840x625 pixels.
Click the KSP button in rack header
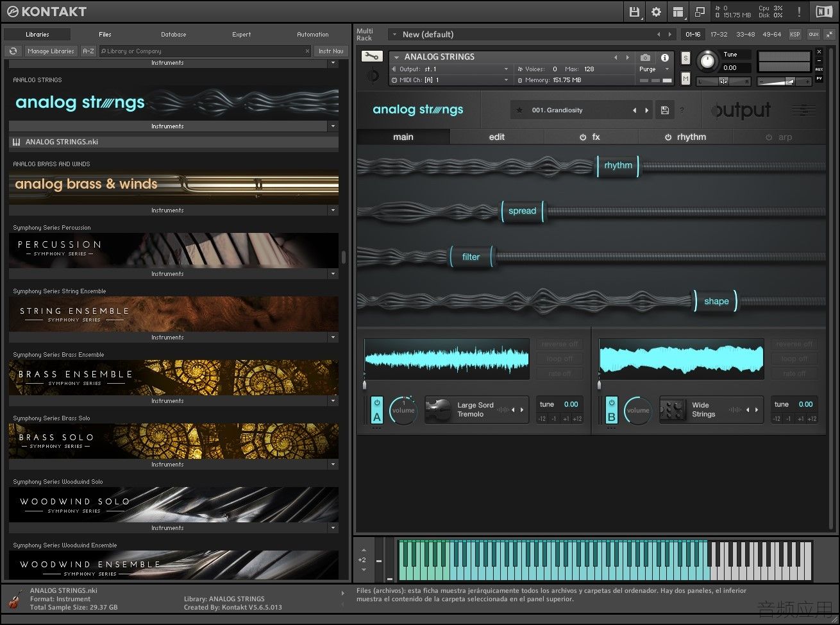point(795,34)
